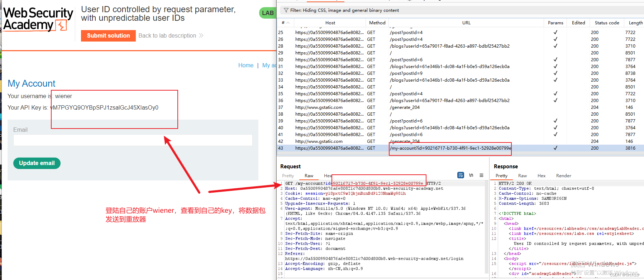644x280 pixels.
Task: Sort history by Edited column header
Action: [x=578, y=23]
